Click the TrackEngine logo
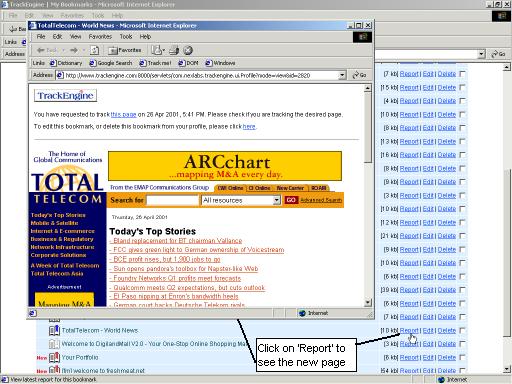The height and width of the screenshot is (384, 512). pos(65,96)
